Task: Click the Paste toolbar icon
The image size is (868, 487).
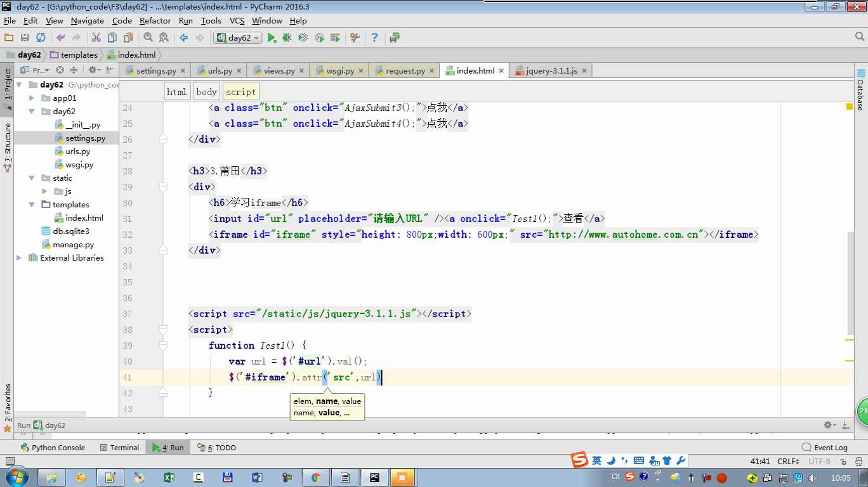Action: 128,38
